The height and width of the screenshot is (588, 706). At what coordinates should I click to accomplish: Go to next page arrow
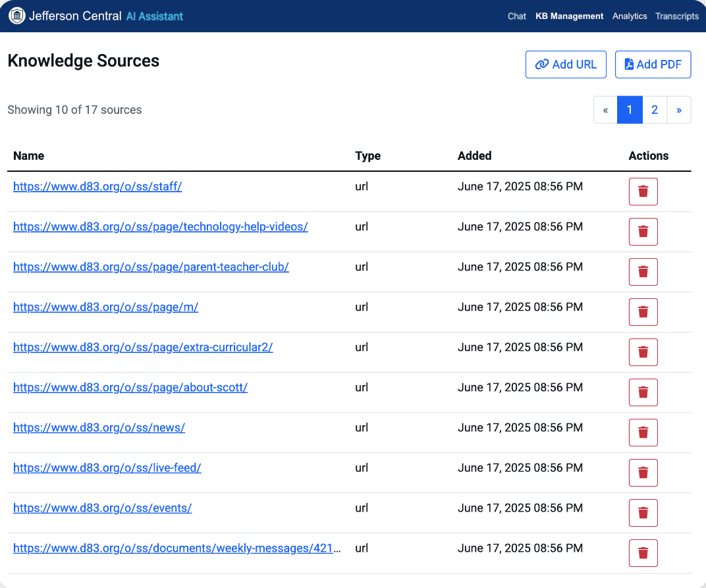(x=679, y=110)
